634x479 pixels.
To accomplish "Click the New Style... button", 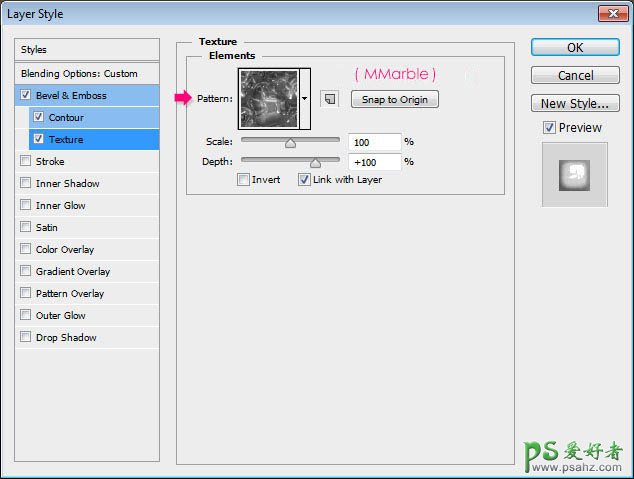I will (575, 103).
